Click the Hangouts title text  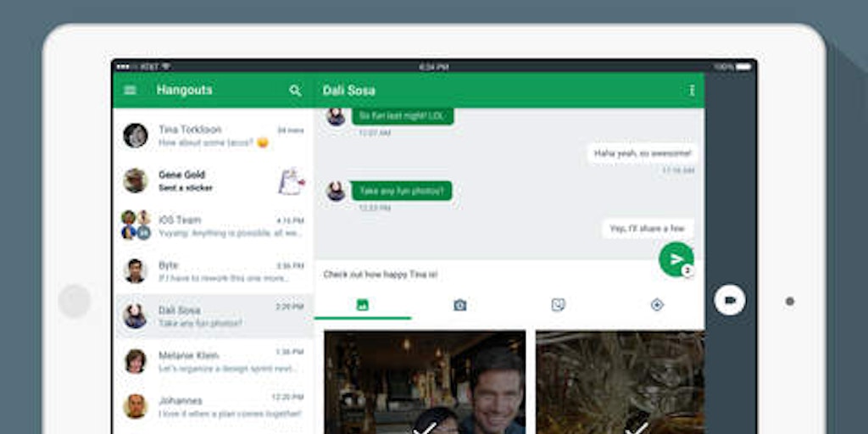[184, 90]
